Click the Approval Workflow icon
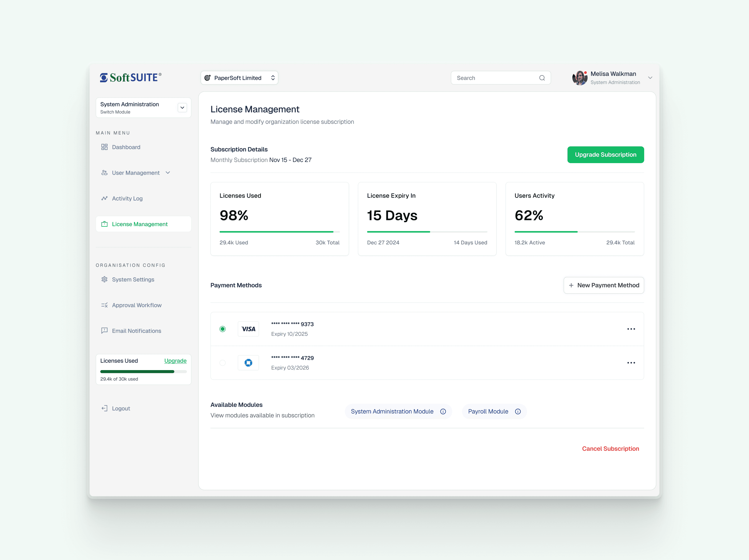The width and height of the screenshot is (749, 560). (104, 305)
